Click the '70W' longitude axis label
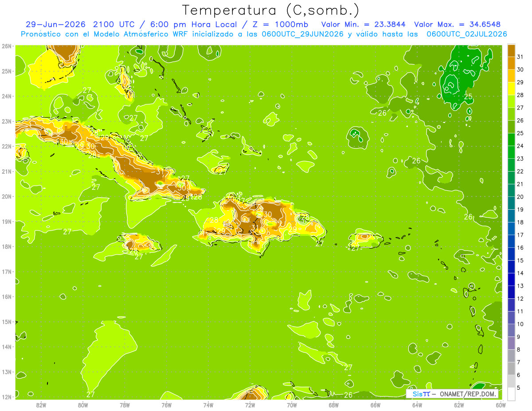This screenshot has height=411, width=532. 292,405
